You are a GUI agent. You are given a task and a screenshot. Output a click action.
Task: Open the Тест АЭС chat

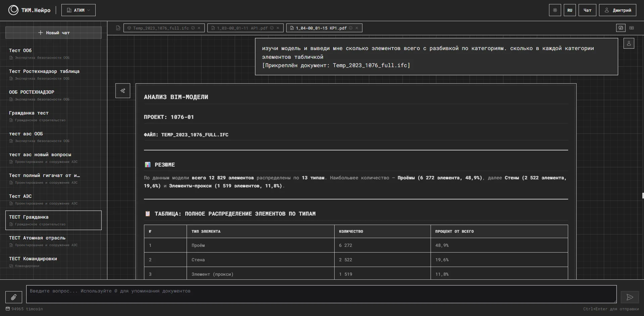53,199
